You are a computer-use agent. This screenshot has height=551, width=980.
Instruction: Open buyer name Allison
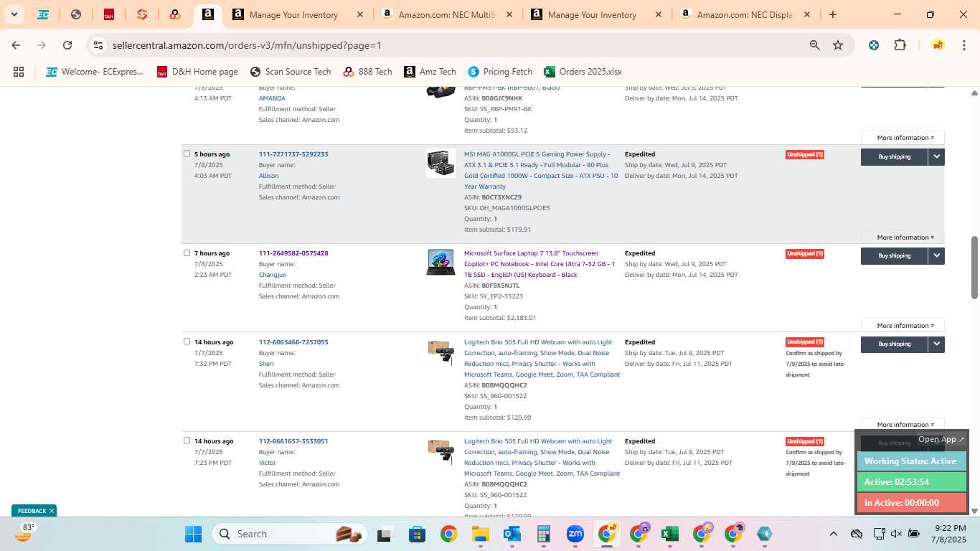268,176
